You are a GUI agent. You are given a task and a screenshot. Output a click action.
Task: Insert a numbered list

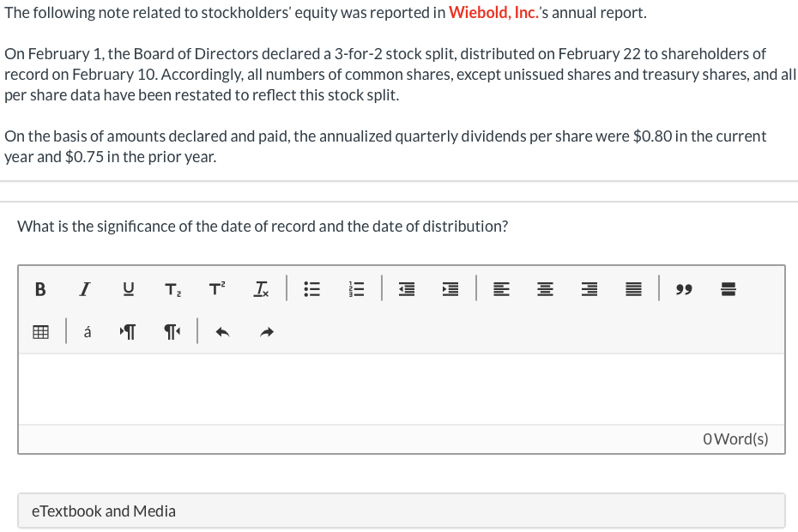point(356,289)
